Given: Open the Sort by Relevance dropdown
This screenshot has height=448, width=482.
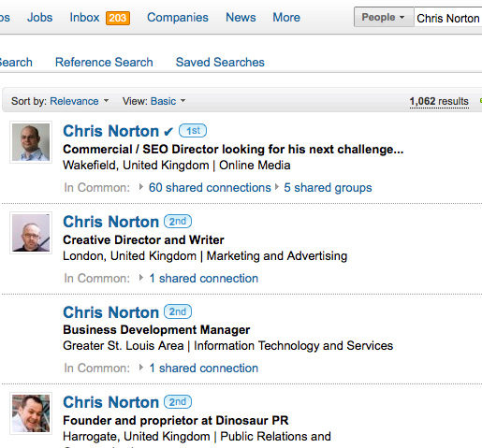Looking at the screenshot, I should pyautogui.click(x=80, y=101).
